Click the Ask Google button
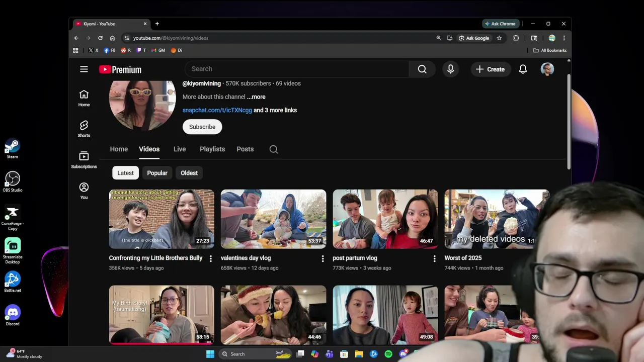The width and height of the screenshot is (644, 362). [x=474, y=38]
